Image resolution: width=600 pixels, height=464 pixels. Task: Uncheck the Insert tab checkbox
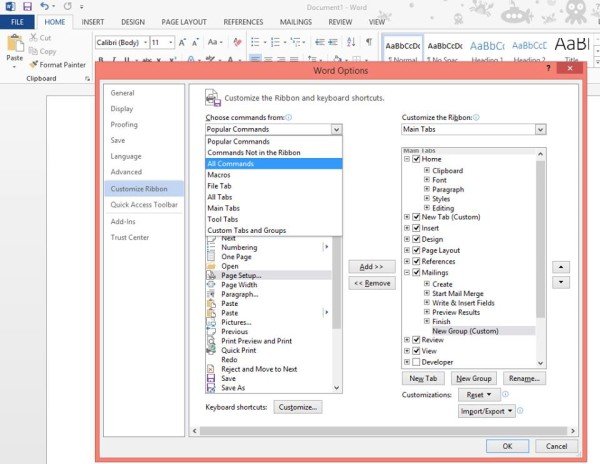[416, 228]
